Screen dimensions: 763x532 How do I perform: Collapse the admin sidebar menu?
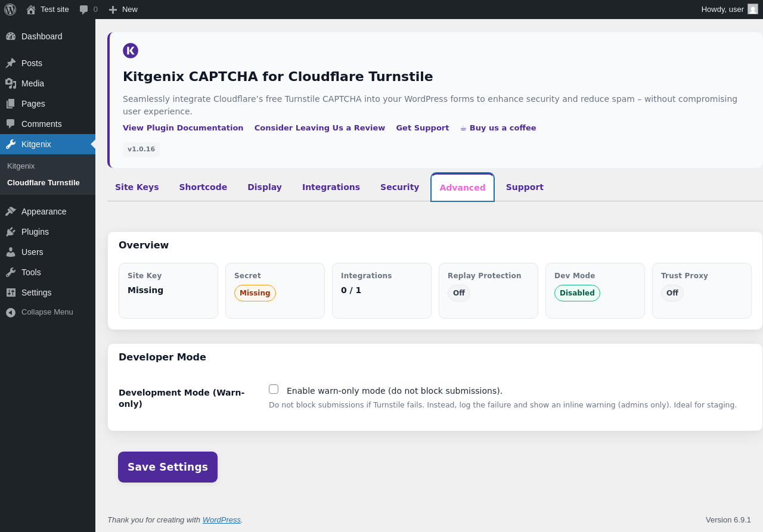(x=39, y=312)
